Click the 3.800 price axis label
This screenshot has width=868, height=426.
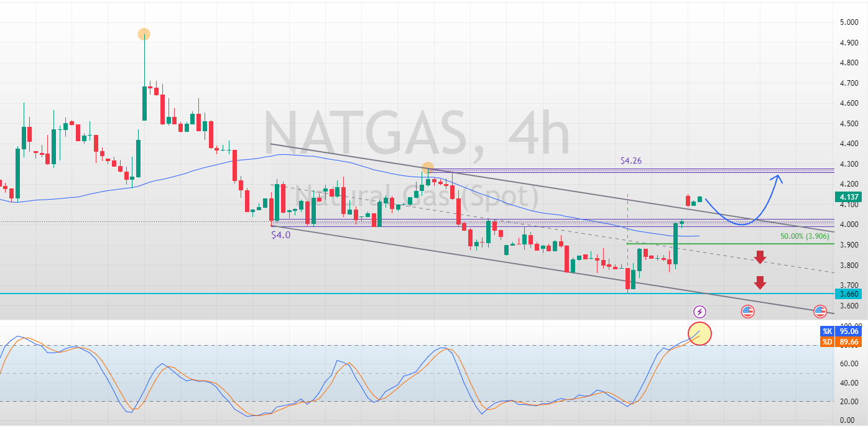click(x=849, y=266)
